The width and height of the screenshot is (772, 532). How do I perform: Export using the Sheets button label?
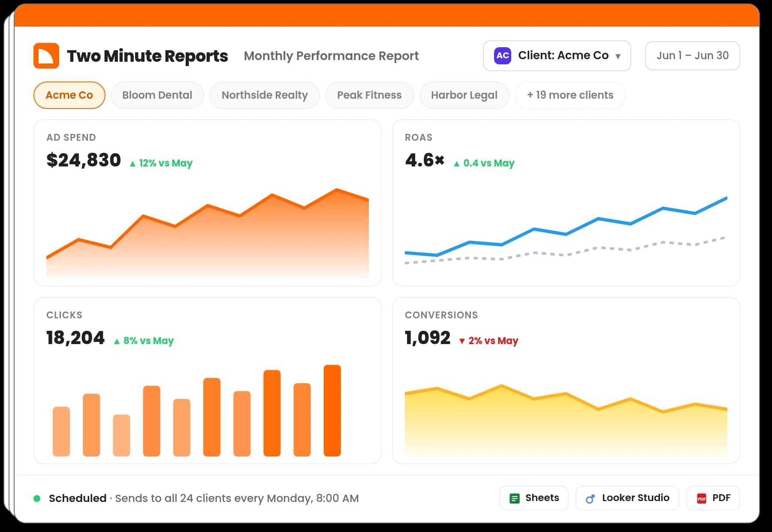click(542, 498)
